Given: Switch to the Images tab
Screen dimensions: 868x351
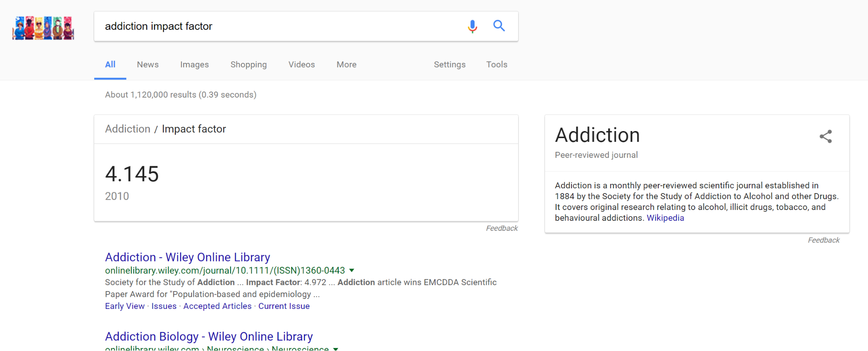Looking at the screenshot, I should point(194,65).
